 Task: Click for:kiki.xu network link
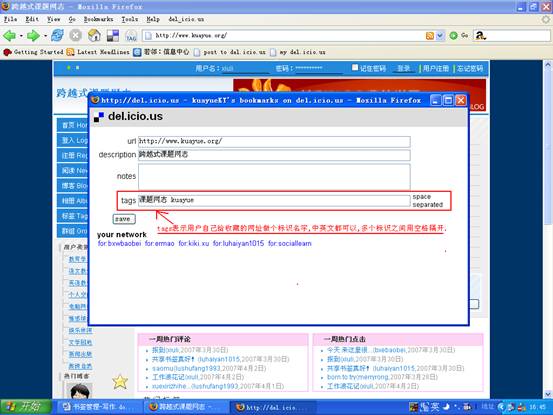[194, 244]
